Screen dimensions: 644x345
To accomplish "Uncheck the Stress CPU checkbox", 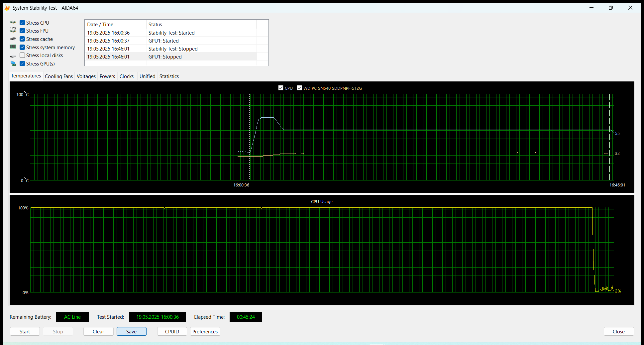I will click(x=22, y=23).
